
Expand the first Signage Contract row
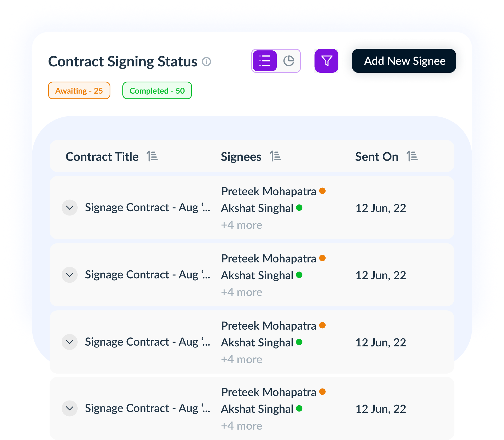point(69,207)
